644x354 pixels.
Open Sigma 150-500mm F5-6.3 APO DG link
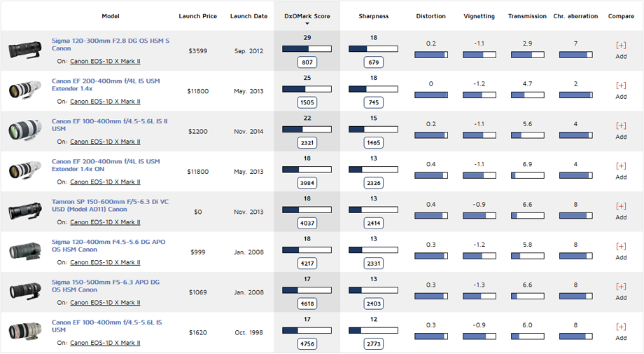pos(106,286)
